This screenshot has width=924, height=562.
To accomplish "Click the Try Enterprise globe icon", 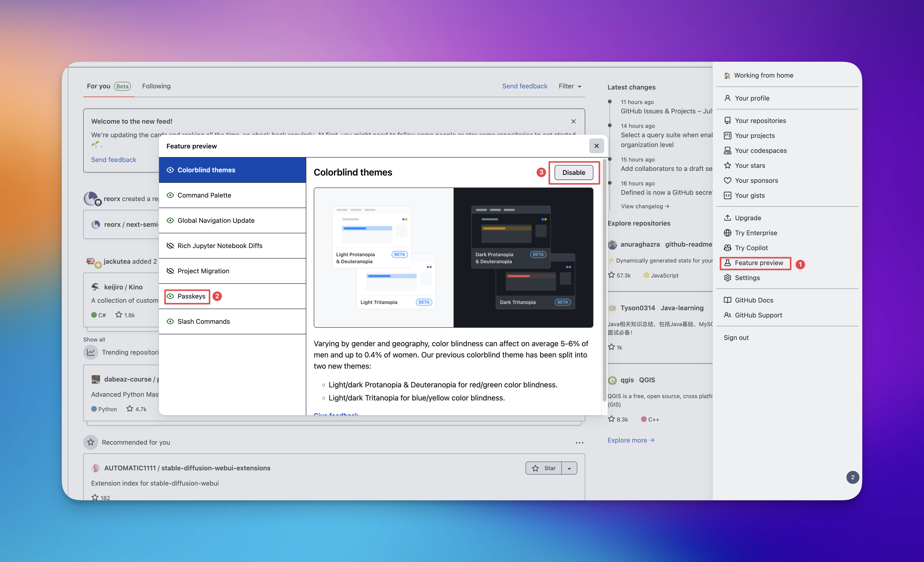I will pos(727,233).
